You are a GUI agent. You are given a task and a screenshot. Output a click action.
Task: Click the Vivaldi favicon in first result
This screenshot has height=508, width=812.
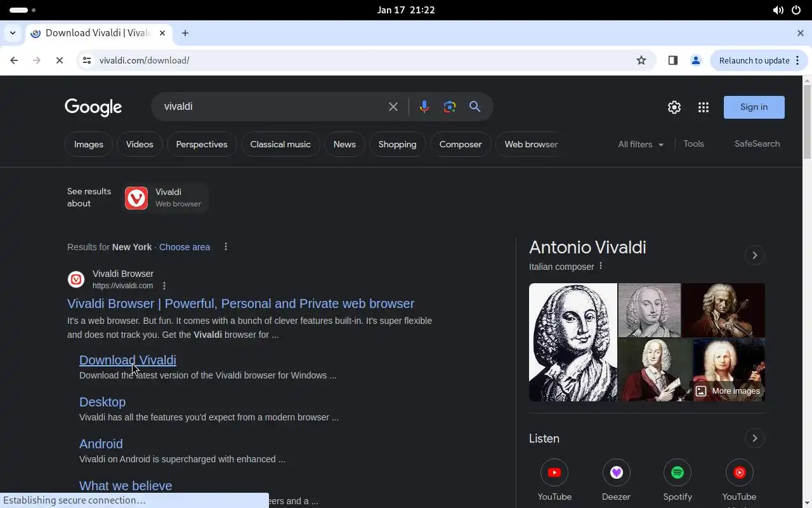point(76,279)
